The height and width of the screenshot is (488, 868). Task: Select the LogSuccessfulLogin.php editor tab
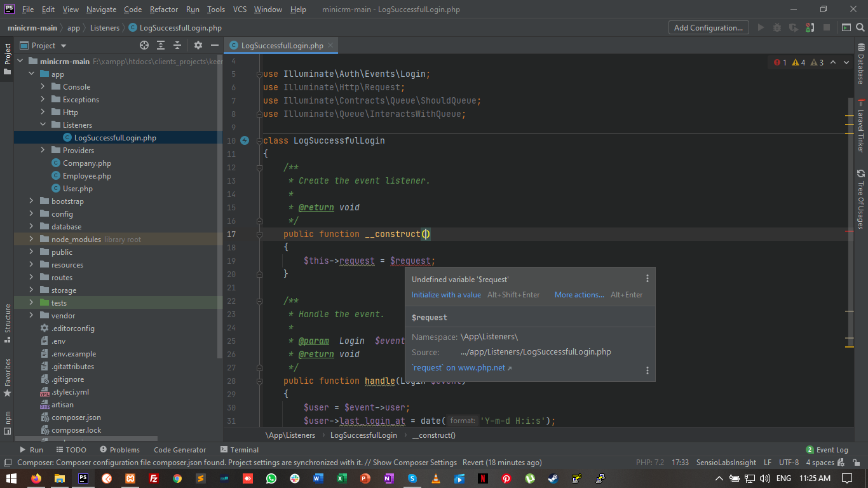(280, 45)
